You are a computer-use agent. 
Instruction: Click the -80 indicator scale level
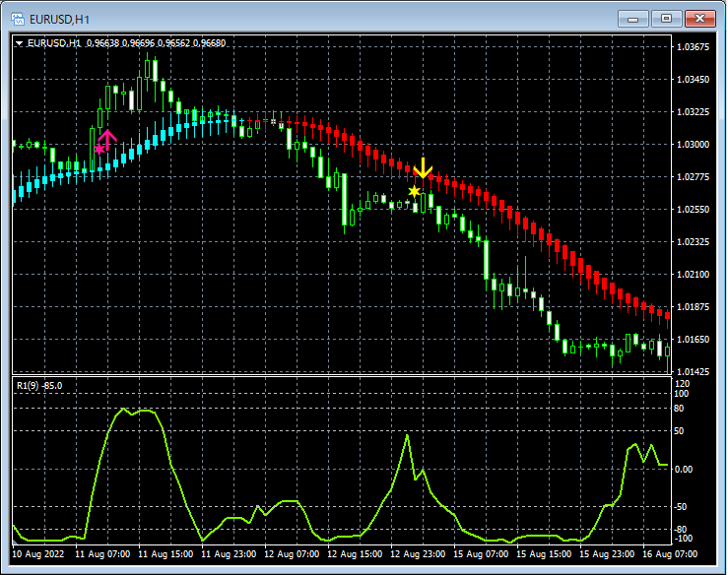click(x=680, y=529)
